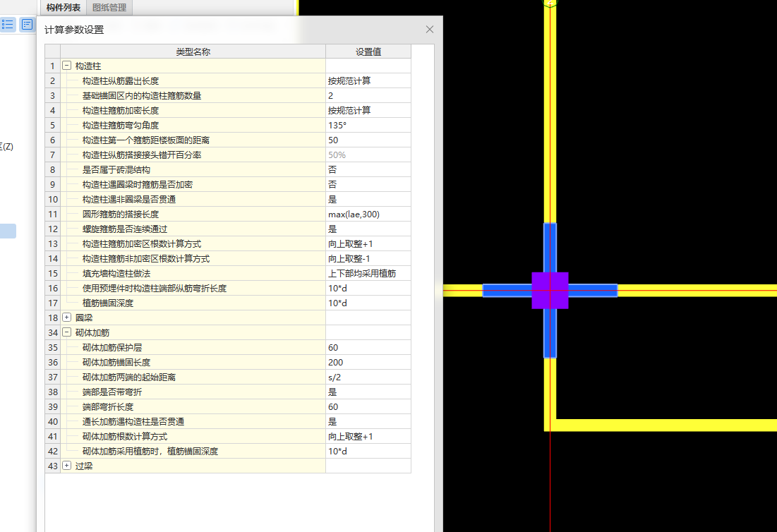Select the purple column at wall intersection

(x=550, y=290)
